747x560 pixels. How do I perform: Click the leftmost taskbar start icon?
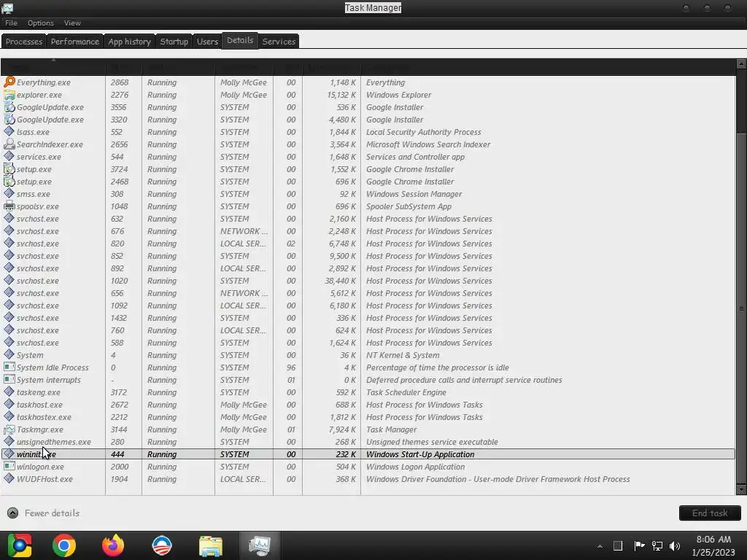click(x=19, y=545)
